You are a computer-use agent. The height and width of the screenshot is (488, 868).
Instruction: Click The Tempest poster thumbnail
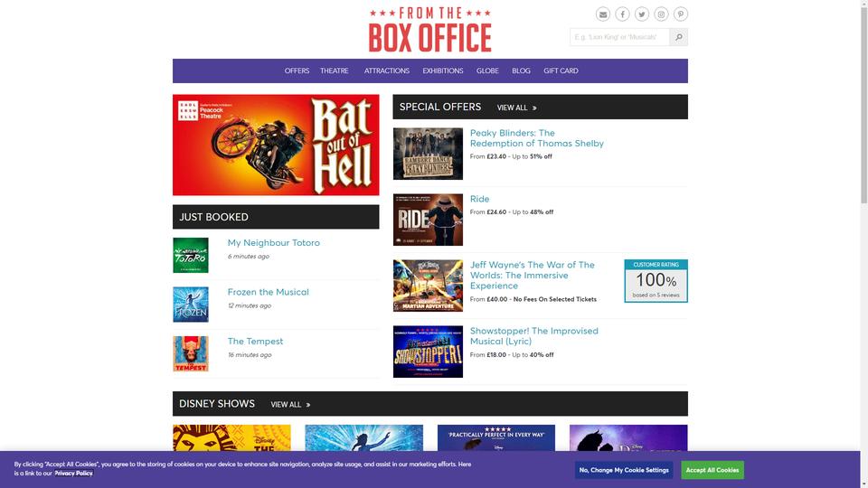(x=191, y=353)
